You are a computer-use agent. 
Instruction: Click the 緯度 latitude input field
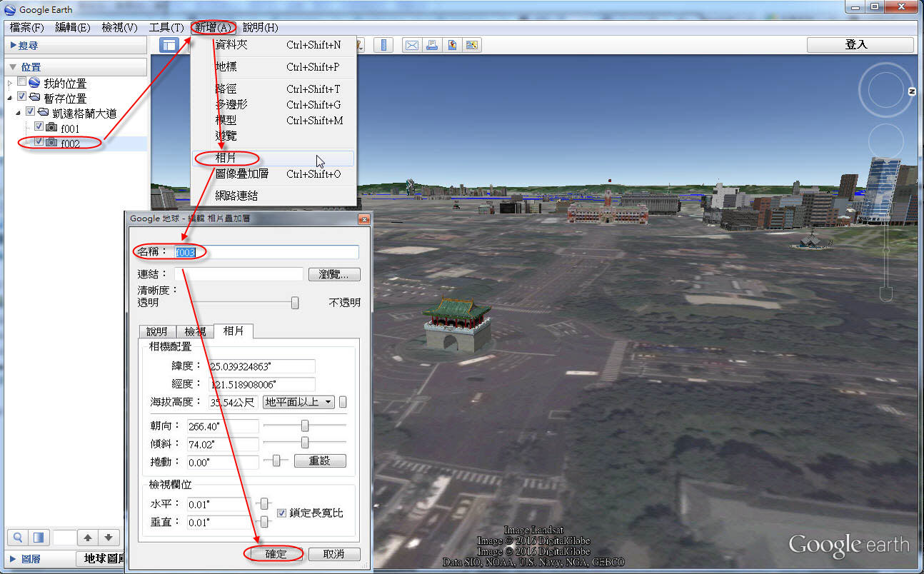pos(261,366)
